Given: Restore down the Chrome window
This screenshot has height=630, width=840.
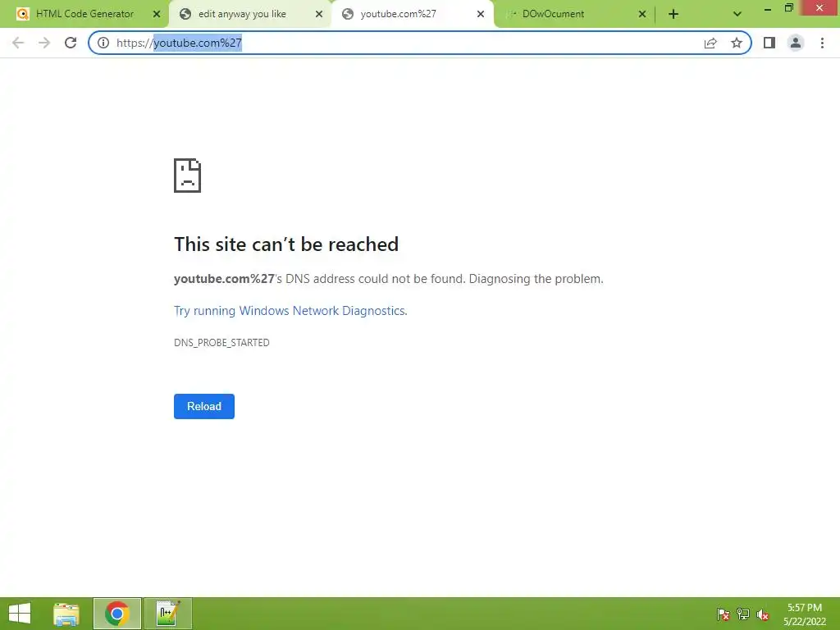Looking at the screenshot, I should [x=788, y=7].
